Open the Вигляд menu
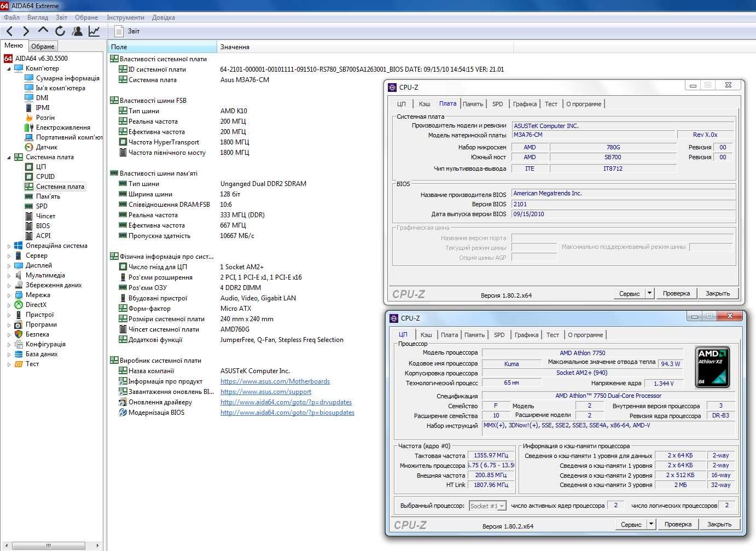This screenshot has height=551, width=756. [x=38, y=17]
